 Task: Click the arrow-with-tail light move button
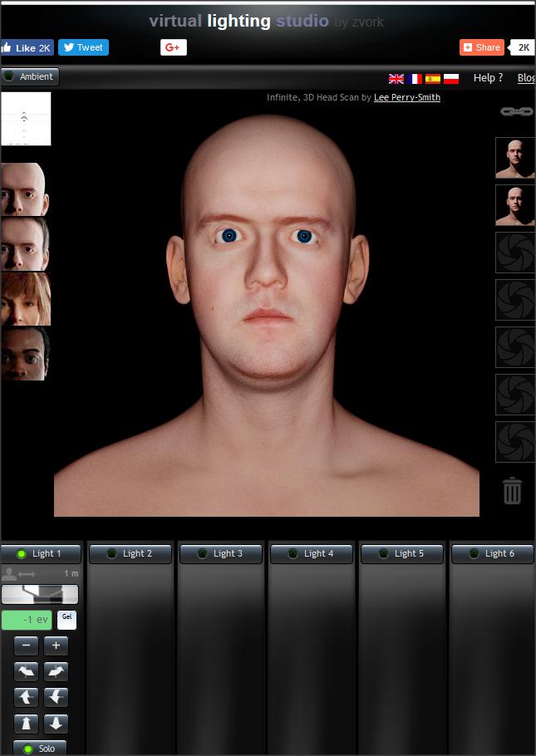(x=56, y=698)
